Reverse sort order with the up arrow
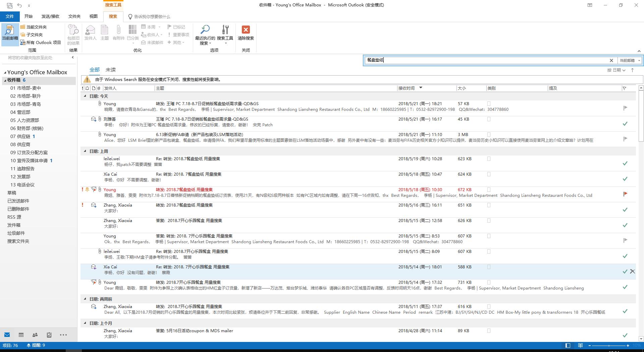644x352 pixels. pyautogui.click(x=632, y=70)
